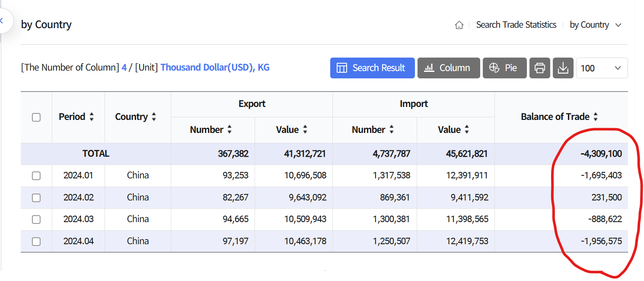Click the Import header group
644x281 pixels.
pos(414,104)
